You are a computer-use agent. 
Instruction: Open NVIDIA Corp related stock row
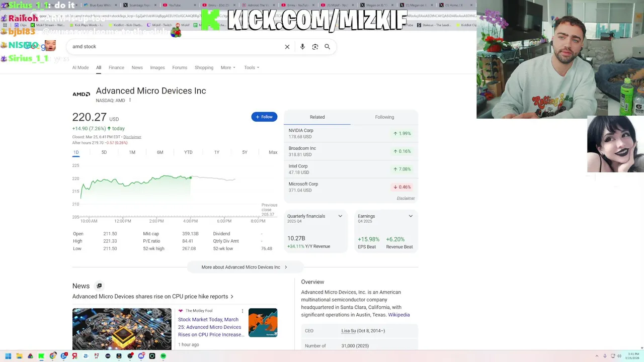point(351,134)
